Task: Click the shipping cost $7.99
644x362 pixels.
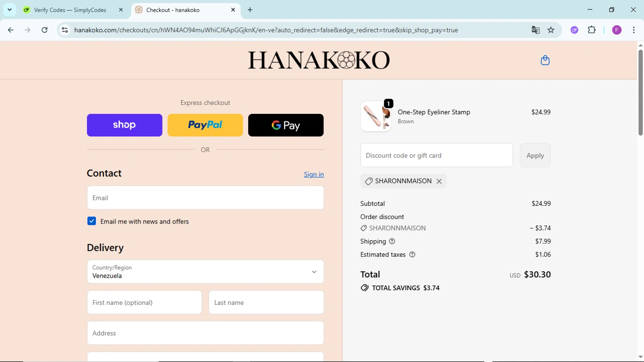Action: tap(543, 241)
